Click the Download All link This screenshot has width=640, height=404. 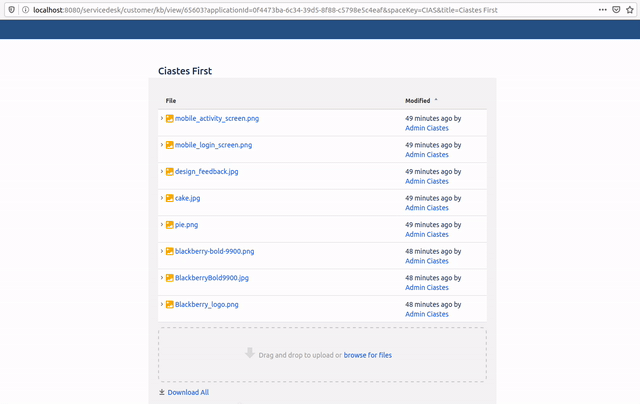click(x=188, y=392)
